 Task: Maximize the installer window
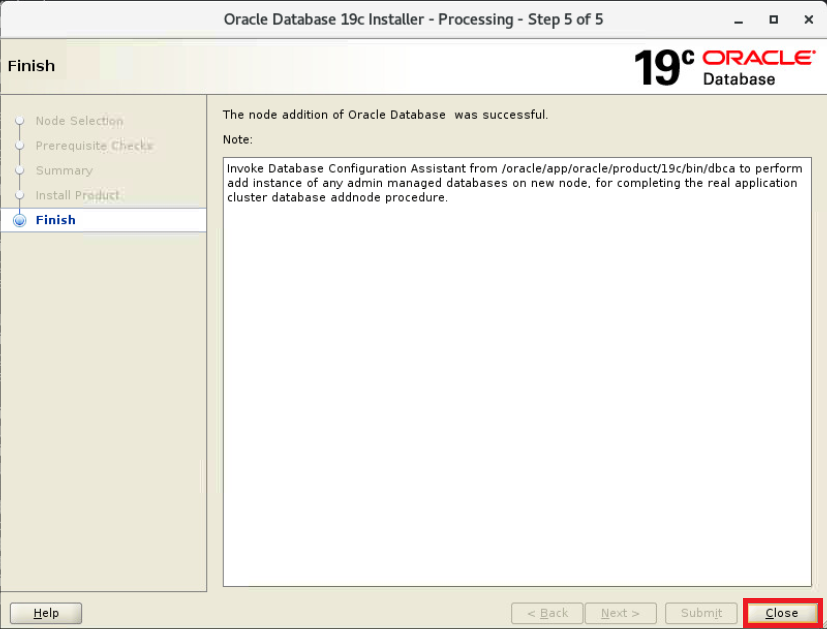tap(773, 20)
